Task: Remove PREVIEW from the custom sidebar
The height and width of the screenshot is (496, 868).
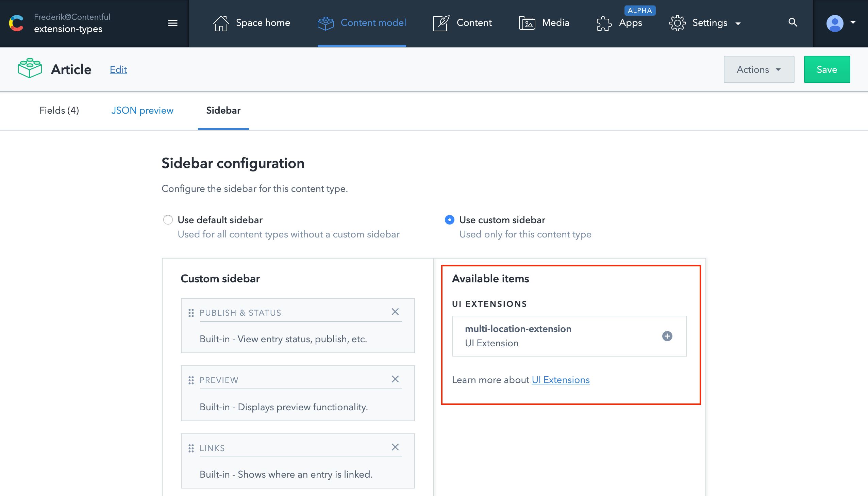Action: (395, 379)
